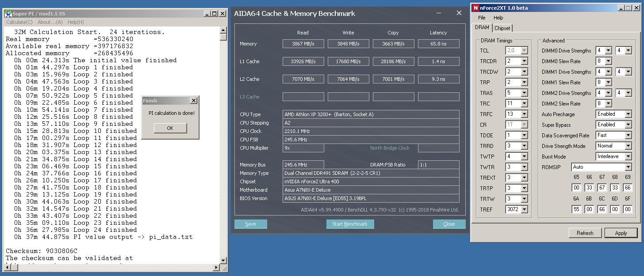
Task: Open the TRCDR timing dropdown
Action: (x=524, y=61)
